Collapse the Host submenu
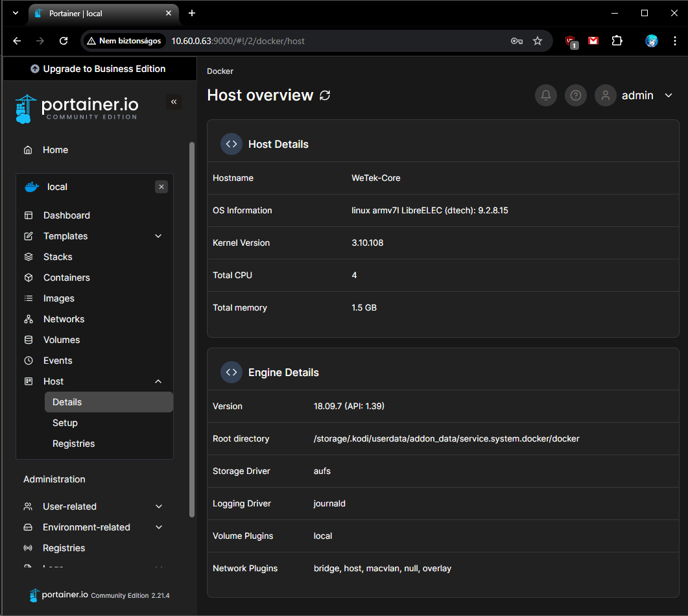Image resolution: width=688 pixels, height=616 pixels. click(x=158, y=381)
